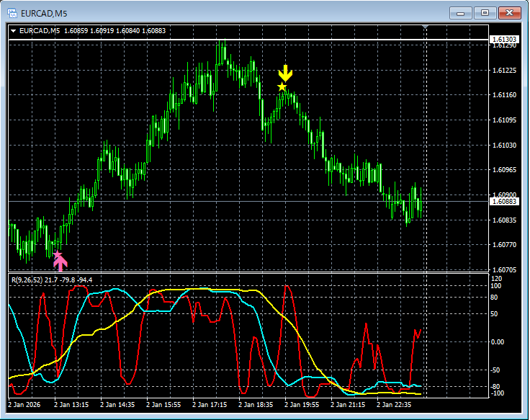
Task: Click the 1.60705 price scale value
Action: click(504, 269)
